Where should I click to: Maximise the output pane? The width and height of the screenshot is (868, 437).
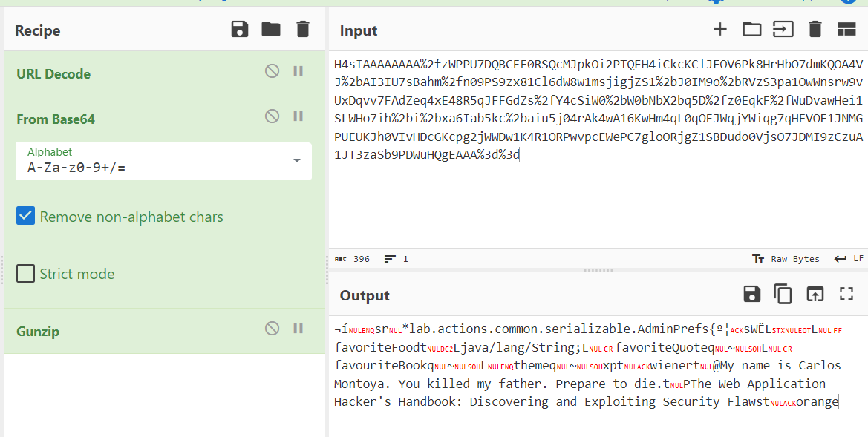click(x=846, y=295)
